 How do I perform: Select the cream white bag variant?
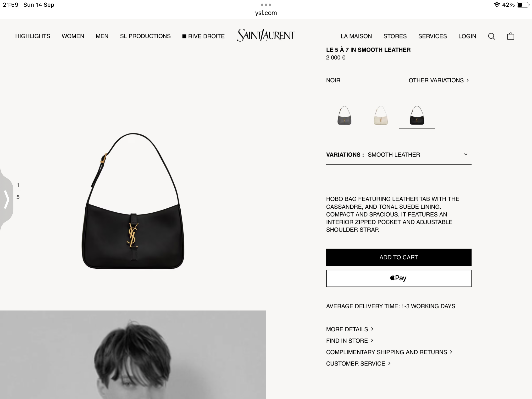[x=381, y=116]
